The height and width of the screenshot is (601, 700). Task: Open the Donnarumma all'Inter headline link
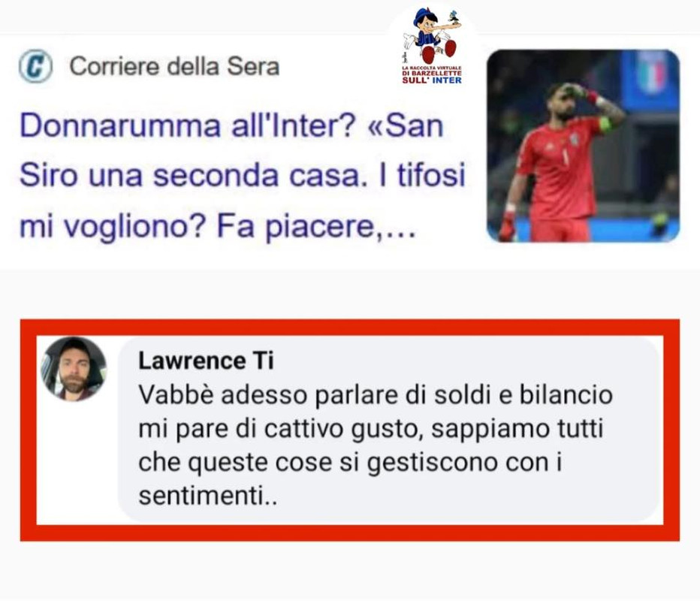point(243,176)
